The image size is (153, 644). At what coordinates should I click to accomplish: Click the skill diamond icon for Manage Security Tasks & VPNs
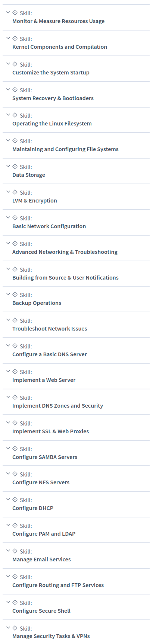15,628
